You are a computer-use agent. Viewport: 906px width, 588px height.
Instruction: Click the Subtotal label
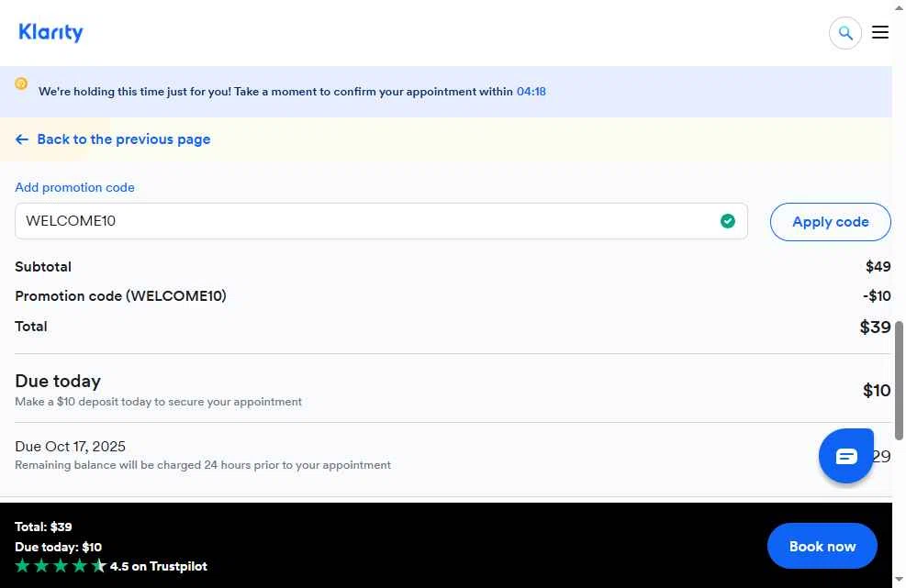tap(43, 266)
